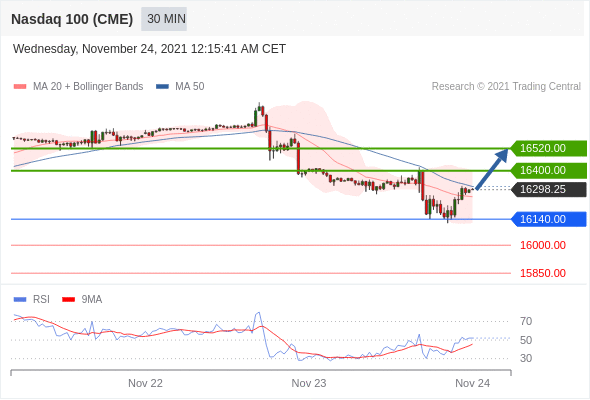590x400 pixels.
Task: Click the 16000.00 support level label
Action: 543,245
